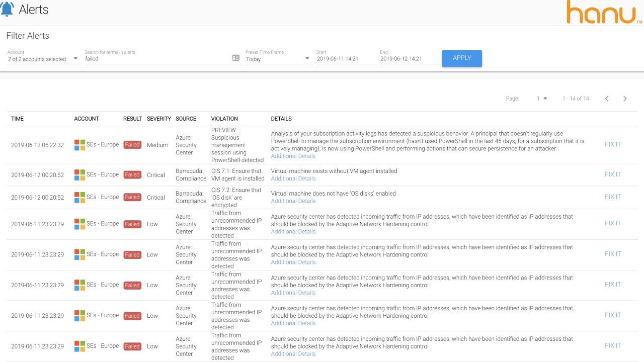Sort by the TIME column header
644x362 pixels.
coord(18,119)
